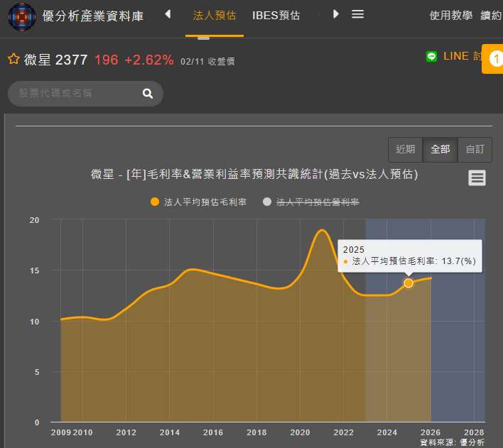The width and height of the screenshot is (503, 448).
Task: Open 續約 link in header
Action: click(491, 15)
